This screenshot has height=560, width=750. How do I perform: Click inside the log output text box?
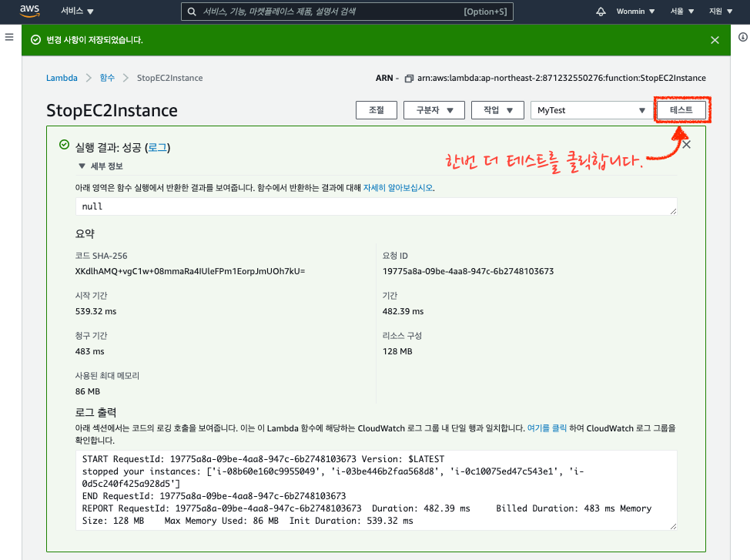tap(376, 490)
